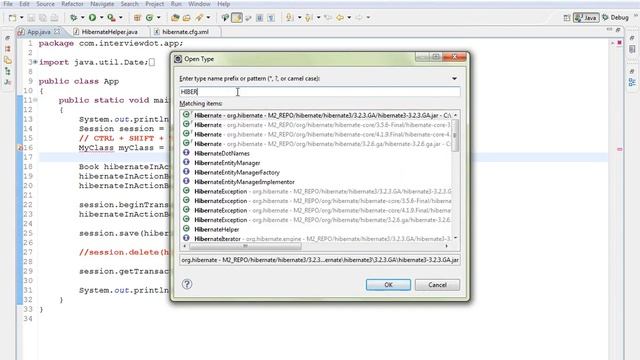Click the Outline view icon in right sidebar
The image size is (640, 360).
[x=632, y=82]
